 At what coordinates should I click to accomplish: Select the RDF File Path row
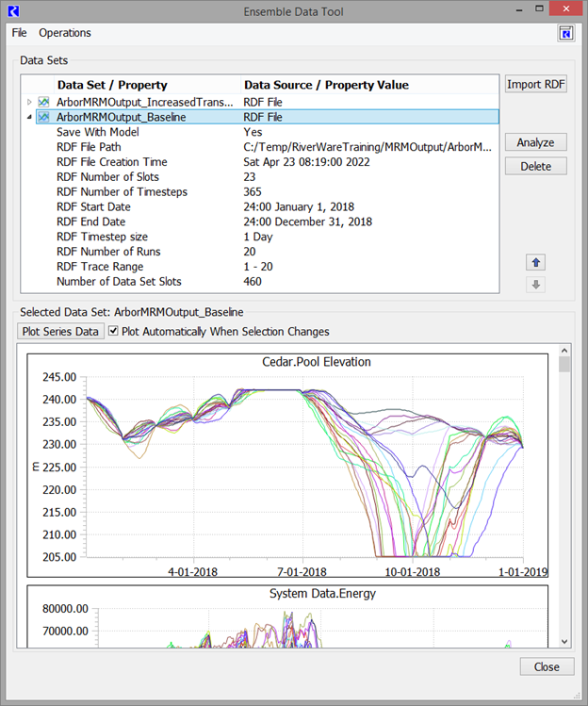pos(90,147)
